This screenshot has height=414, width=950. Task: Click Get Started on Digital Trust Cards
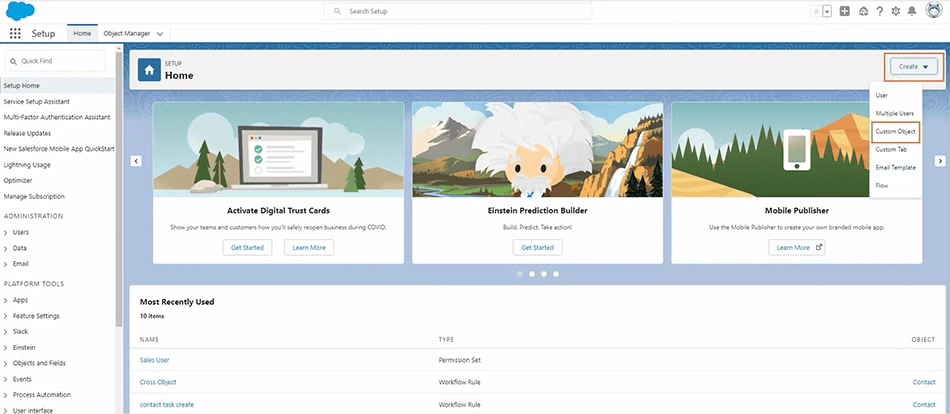click(x=247, y=247)
